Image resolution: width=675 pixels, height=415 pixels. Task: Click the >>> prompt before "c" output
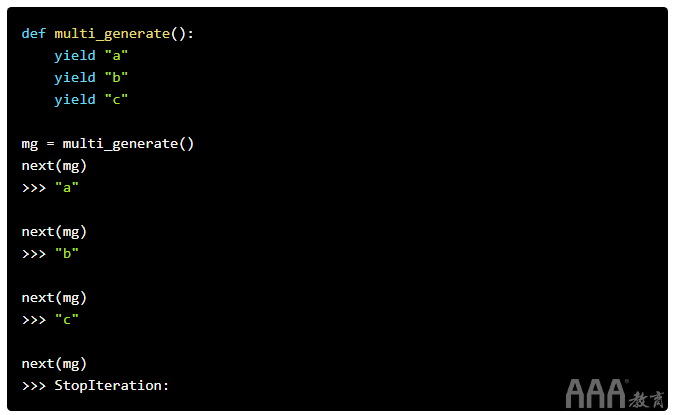34,320
